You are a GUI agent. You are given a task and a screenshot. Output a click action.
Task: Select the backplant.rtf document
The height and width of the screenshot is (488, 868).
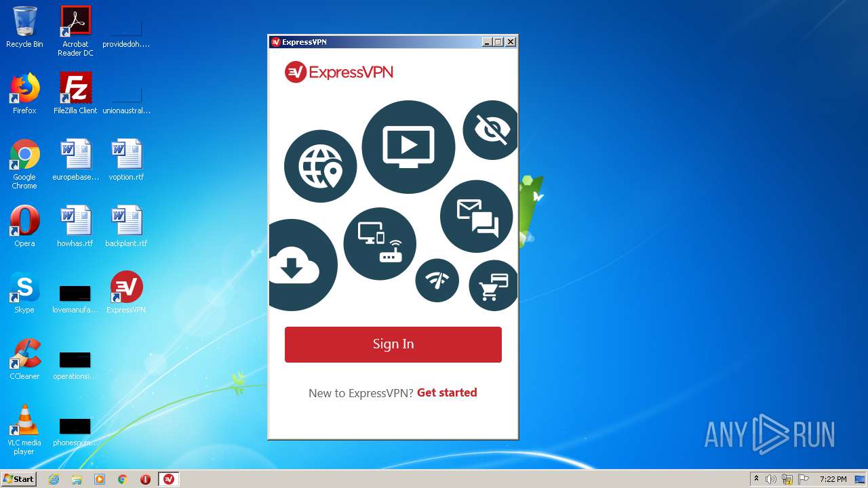(126, 227)
